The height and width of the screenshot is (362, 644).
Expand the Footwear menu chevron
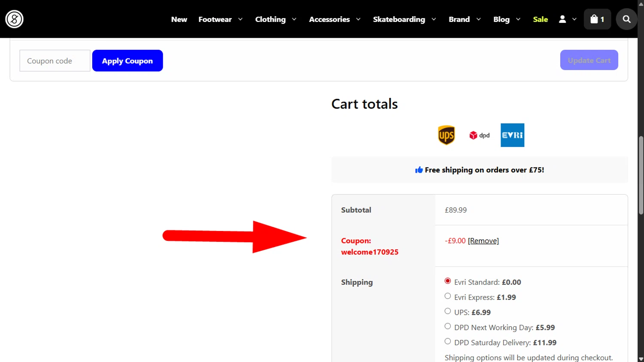click(240, 19)
